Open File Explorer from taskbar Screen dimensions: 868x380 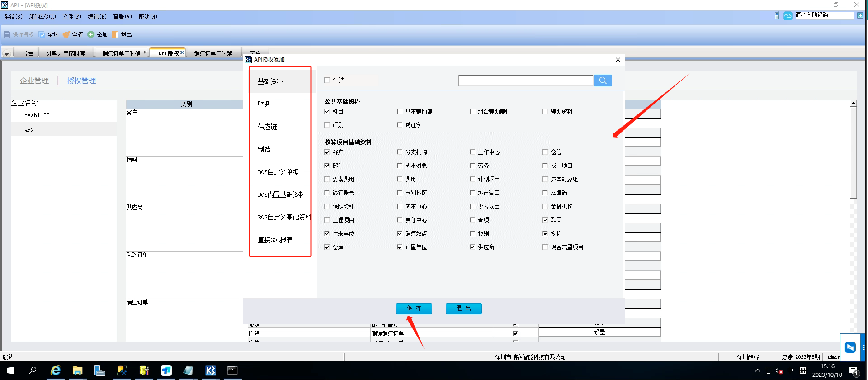(x=78, y=370)
